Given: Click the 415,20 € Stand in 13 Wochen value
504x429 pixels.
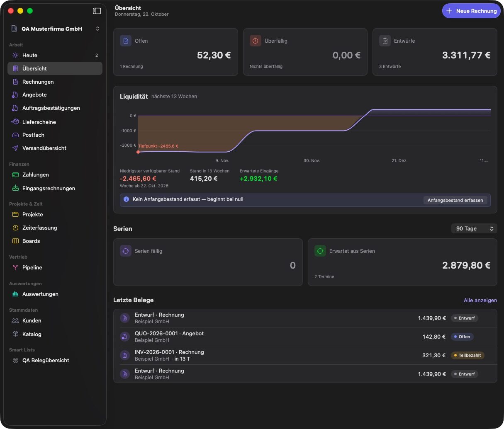Looking at the screenshot, I should pyautogui.click(x=204, y=179).
